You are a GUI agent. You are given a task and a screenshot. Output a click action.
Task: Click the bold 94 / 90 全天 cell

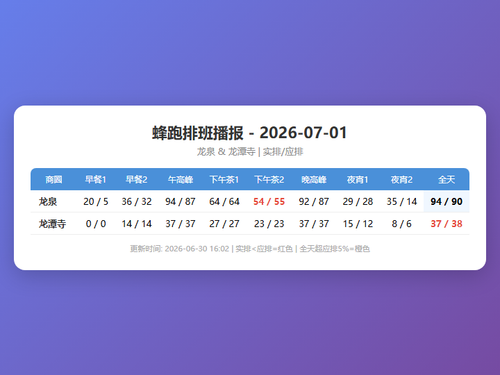[446, 201]
